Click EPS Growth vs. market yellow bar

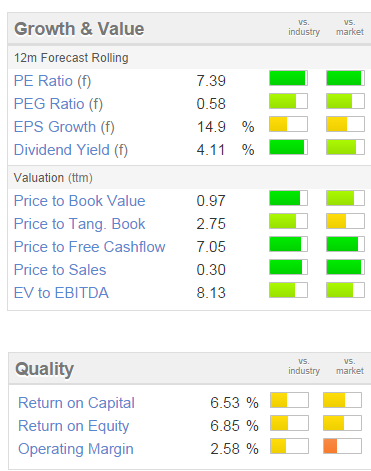point(345,124)
